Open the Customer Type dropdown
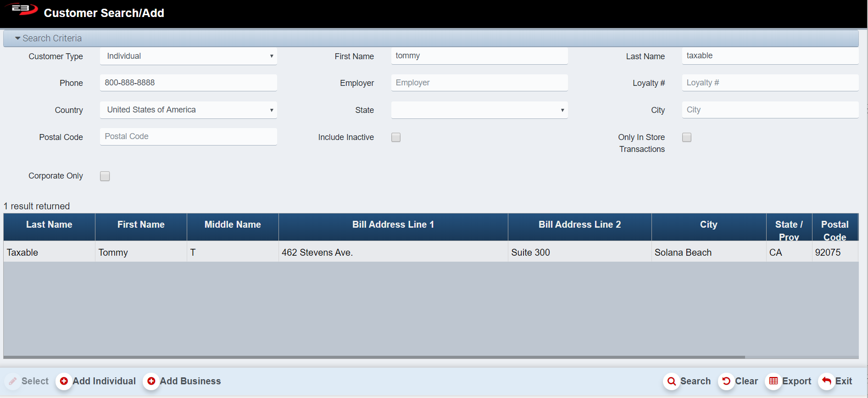Image resolution: width=868 pixels, height=398 pixels. tap(188, 56)
